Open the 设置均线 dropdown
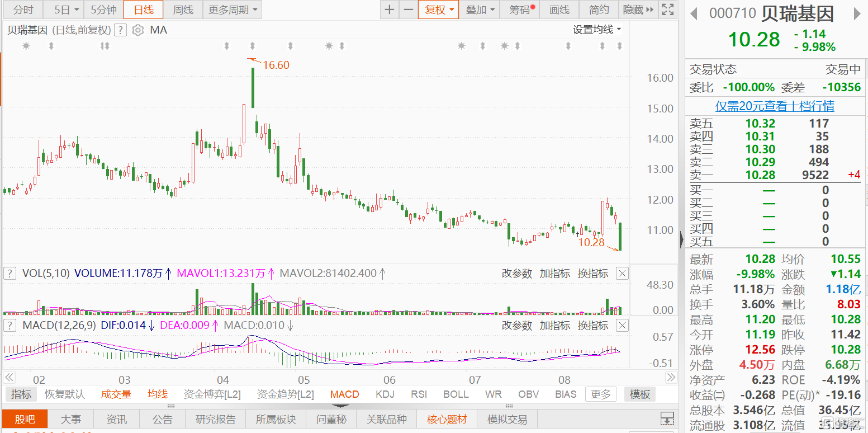This screenshot has width=868, height=433. point(597,30)
